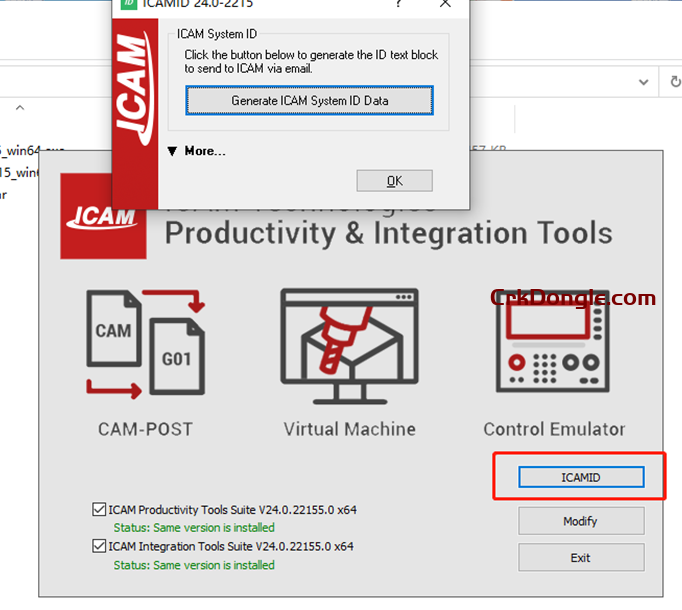
Task: Select the win64.exe file in Explorer
Action: coord(30,151)
